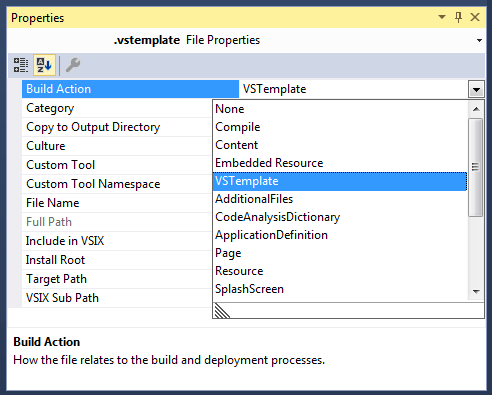This screenshot has height=395, width=492.
Task: Select VSIX Sub Path property
Action: point(117,298)
